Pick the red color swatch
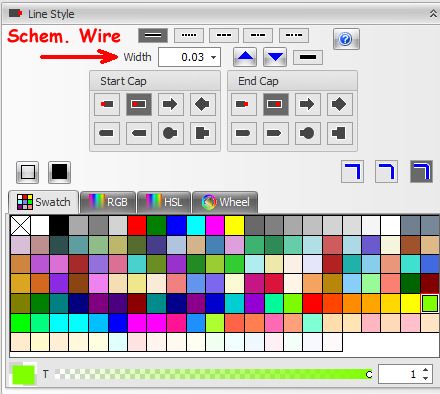This screenshot has height=394, width=440. 137,225
